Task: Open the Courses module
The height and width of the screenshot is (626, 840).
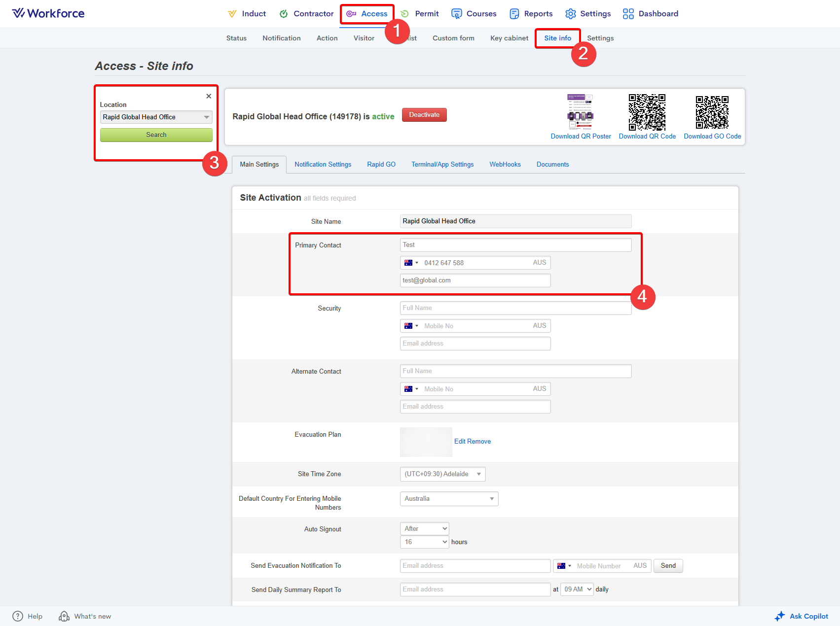Action: coord(474,14)
